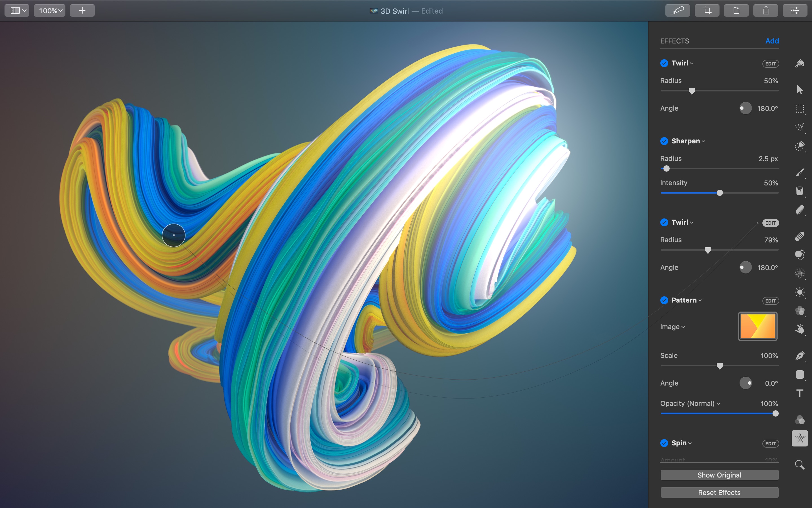Screen dimensions: 812x508
Task: Click Add to add an effect
Action: (x=772, y=41)
